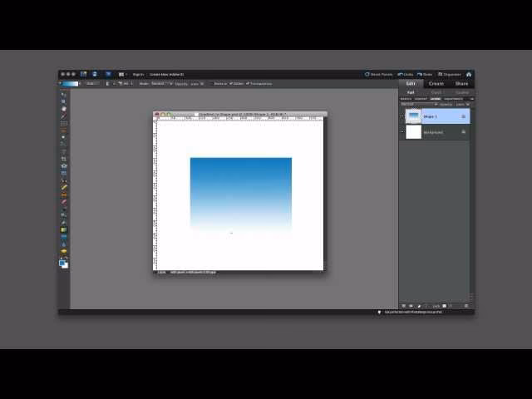Click the gradient Edit button
532x399 pixels.
[x=92, y=83]
